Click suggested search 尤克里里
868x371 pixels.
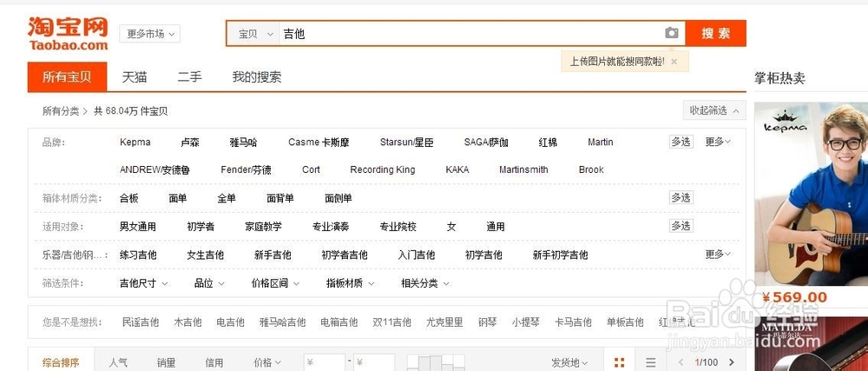point(444,321)
